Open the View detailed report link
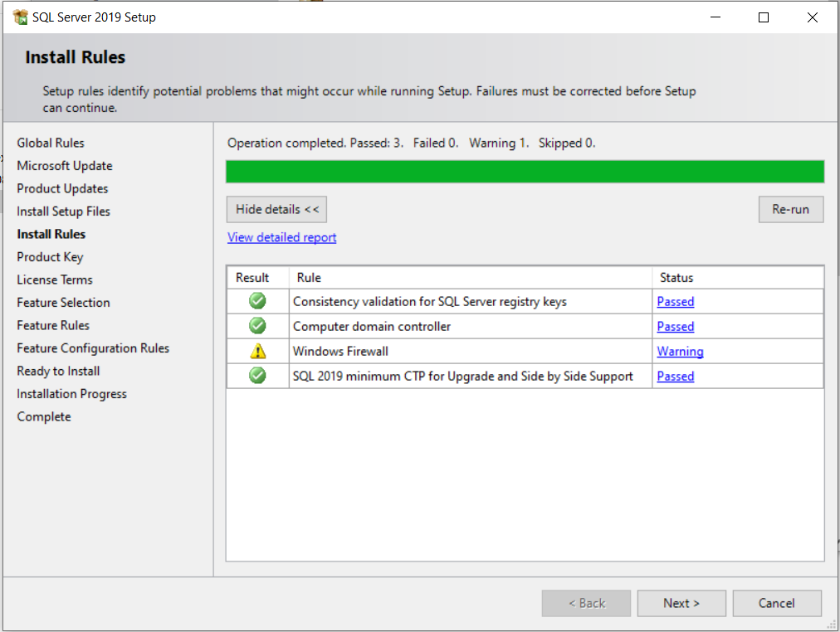Viewport: 840px width, 632px height. 281,237
